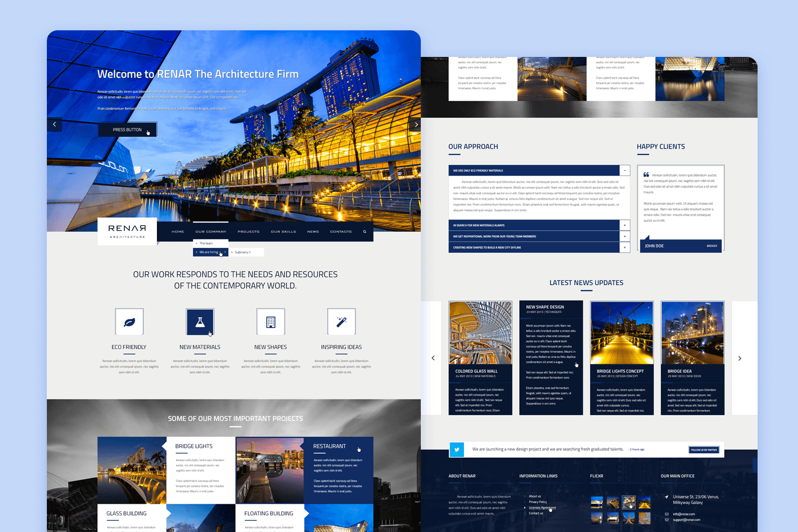798x532 pixels.
Task: Click the location pin icon next to office address
Action: pos(667,498)
